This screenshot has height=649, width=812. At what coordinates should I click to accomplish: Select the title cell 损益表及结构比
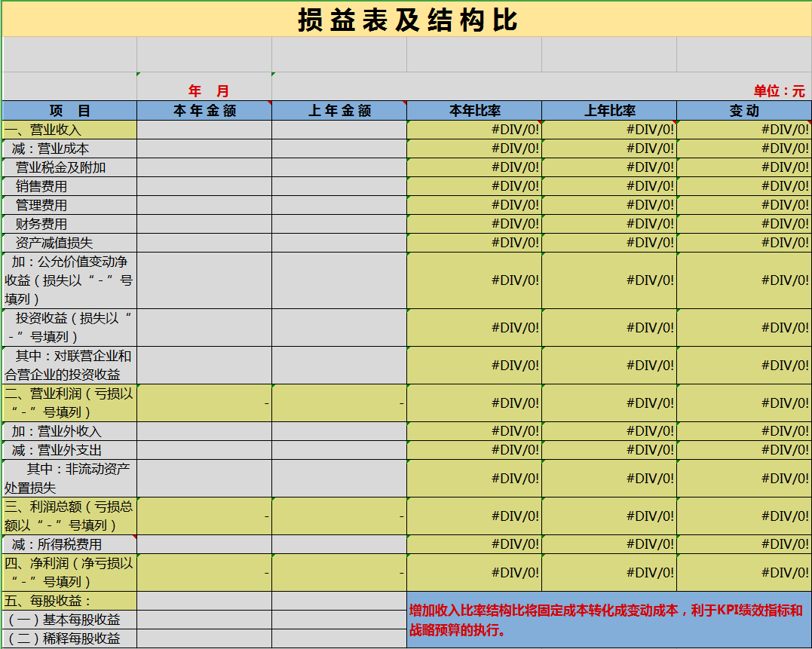click(407, 20)
